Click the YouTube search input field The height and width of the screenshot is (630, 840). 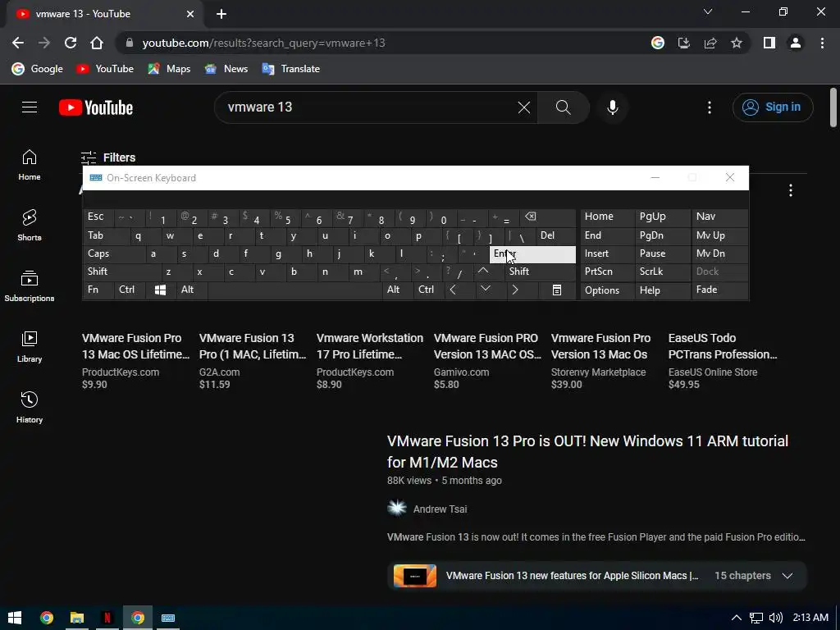tap(370, 107)
